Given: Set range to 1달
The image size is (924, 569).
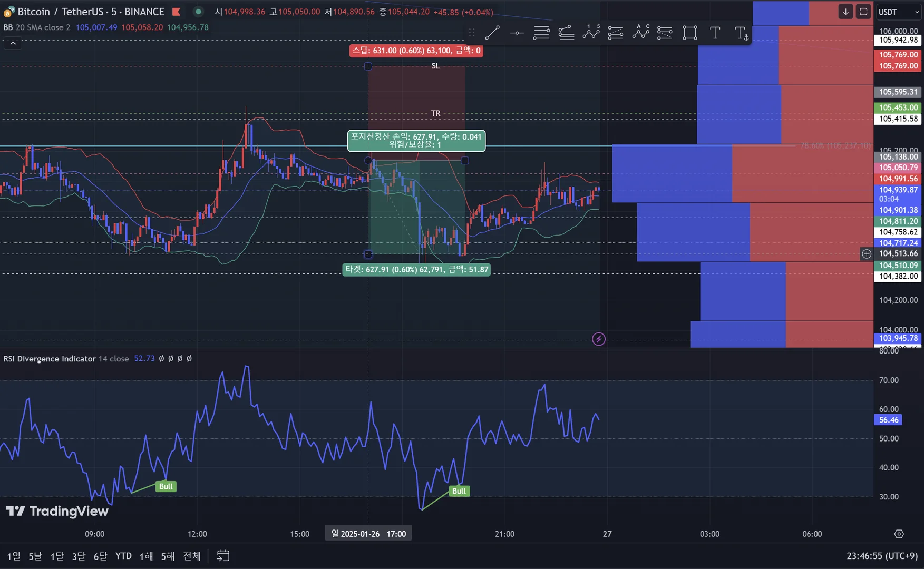Looking at the screenshot, I should (x=57, y=556).
